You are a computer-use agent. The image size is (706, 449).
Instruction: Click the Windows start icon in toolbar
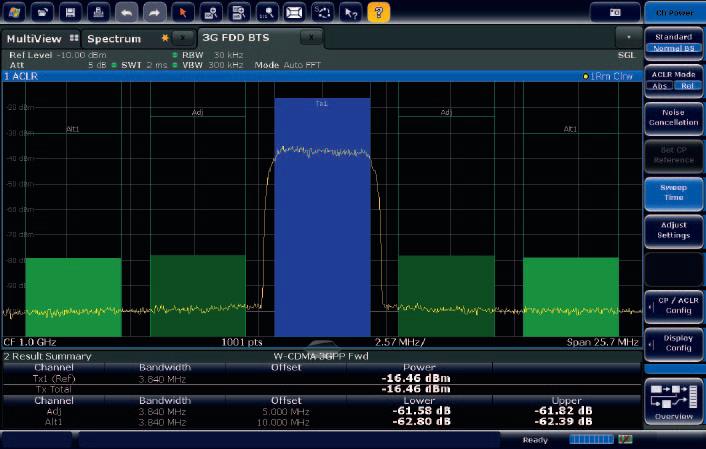point(16,12)
